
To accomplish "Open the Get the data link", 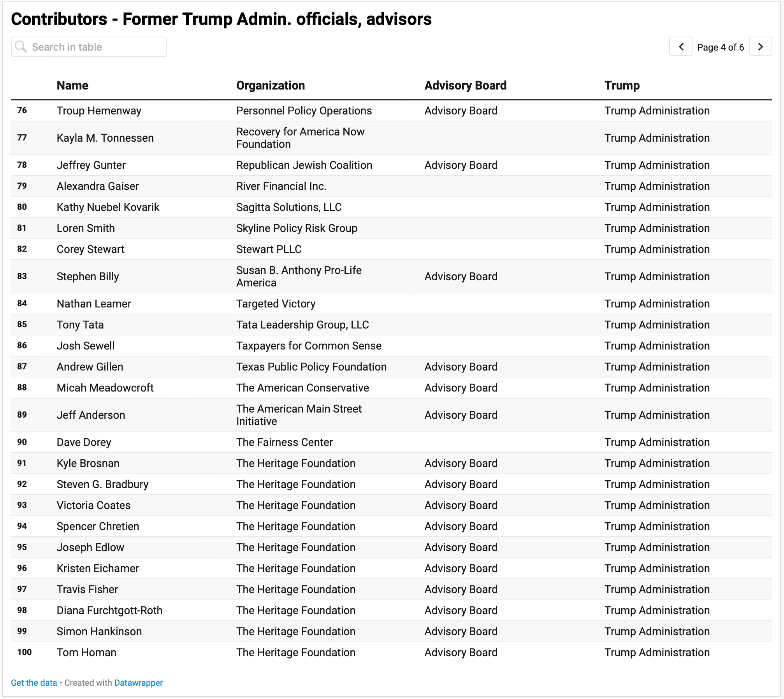I will tap(34, 683).
